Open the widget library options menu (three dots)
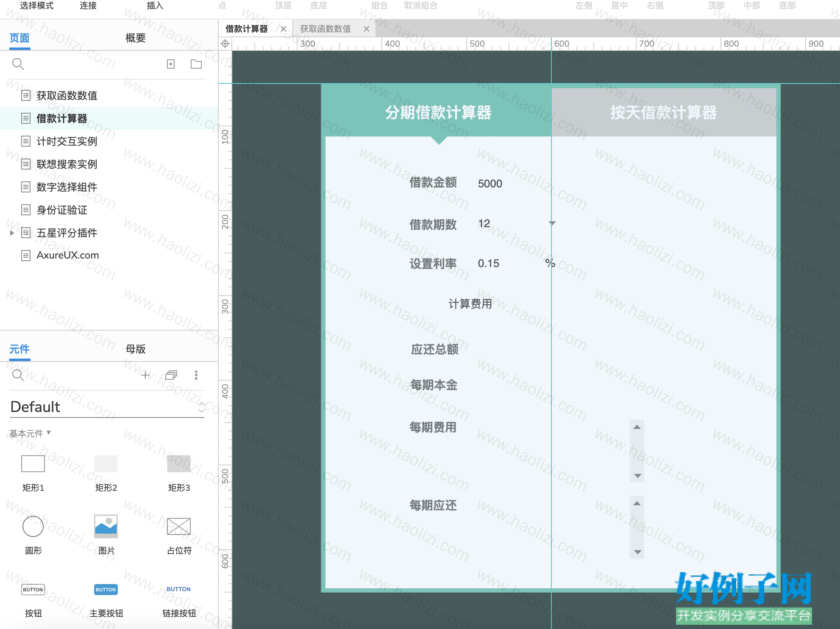The width and height of the screenshot is (840, 629). click(196, 375)
